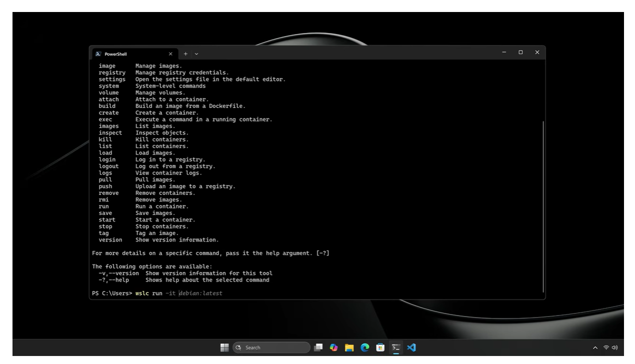Click the 'debian:latest' suggestion text
635x364 pixels.
(x=200, y=293)
